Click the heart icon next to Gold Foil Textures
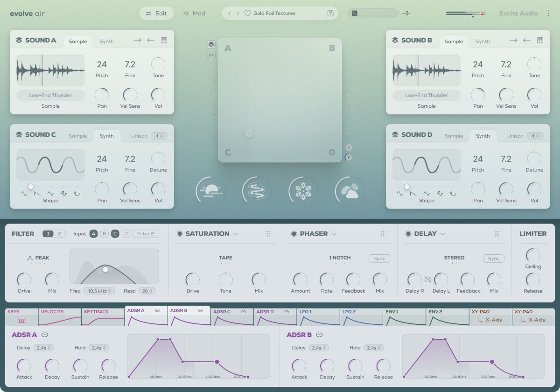The height and width of the screenshot is (392, 560). point(248,13)
